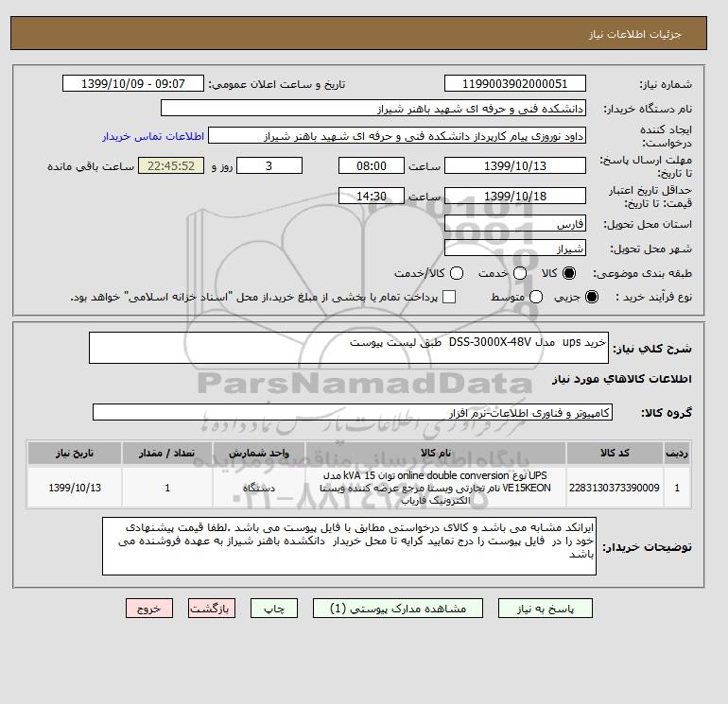Click the نوع فرآیند خرید label

(x=653, y=297)
